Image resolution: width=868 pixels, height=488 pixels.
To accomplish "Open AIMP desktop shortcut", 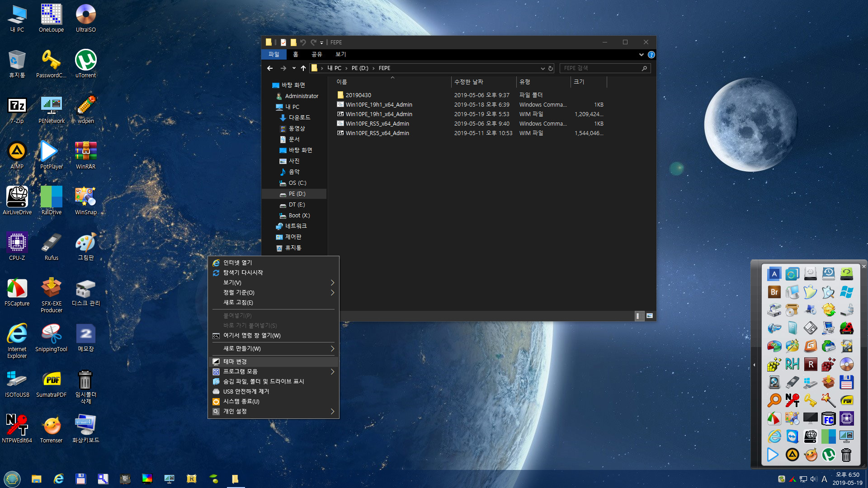I will coord(17,155).
